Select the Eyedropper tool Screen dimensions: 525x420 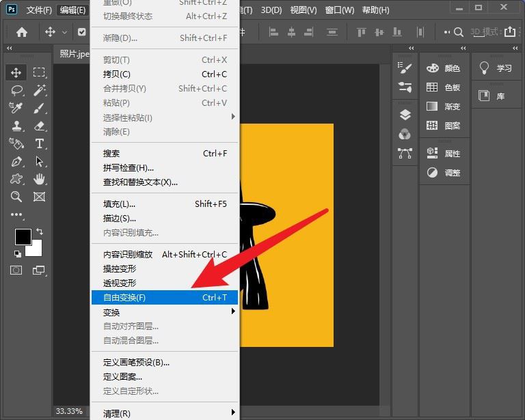coord(16,108)
